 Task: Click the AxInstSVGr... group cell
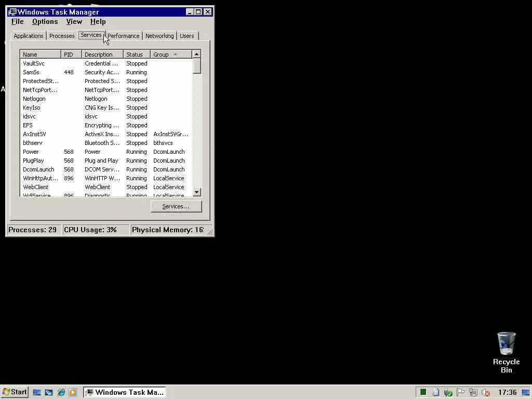[x=170, y=134]
